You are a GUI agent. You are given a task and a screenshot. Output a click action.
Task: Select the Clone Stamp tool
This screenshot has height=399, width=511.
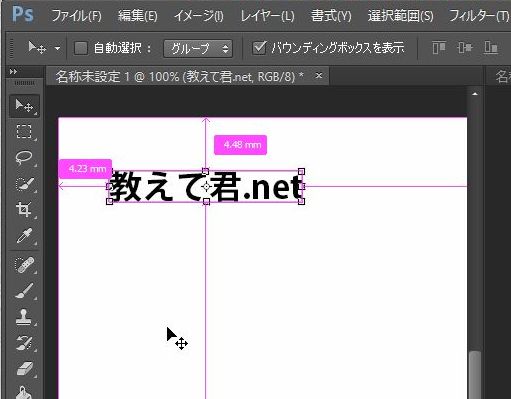click(24, 317)
